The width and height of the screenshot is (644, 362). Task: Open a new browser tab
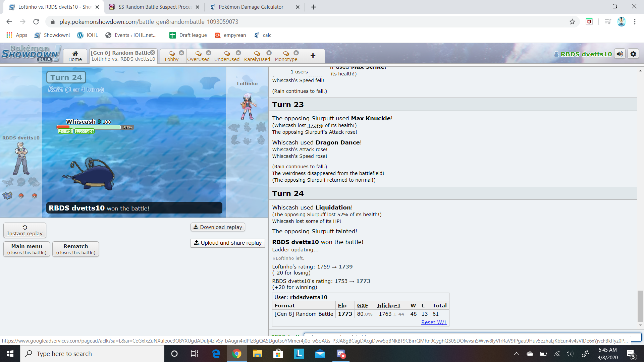[x=314, y=7]
